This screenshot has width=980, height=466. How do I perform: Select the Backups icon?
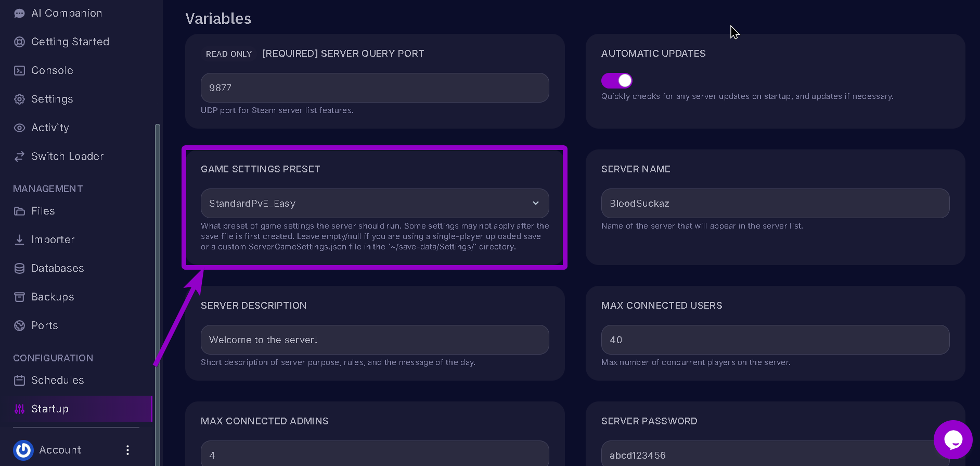[x=19, y=296]
